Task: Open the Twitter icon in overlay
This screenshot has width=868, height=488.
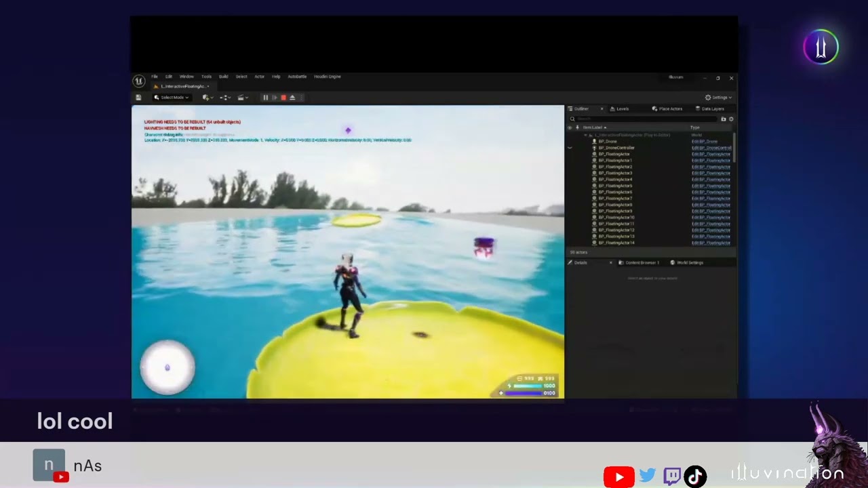Action: (648, 476)
